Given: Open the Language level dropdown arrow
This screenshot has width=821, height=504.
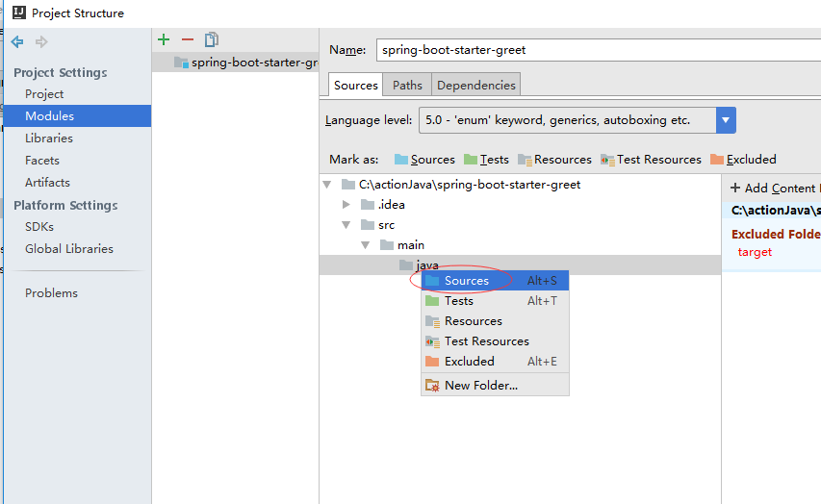Looking at the screenshot, I should 726,120.
